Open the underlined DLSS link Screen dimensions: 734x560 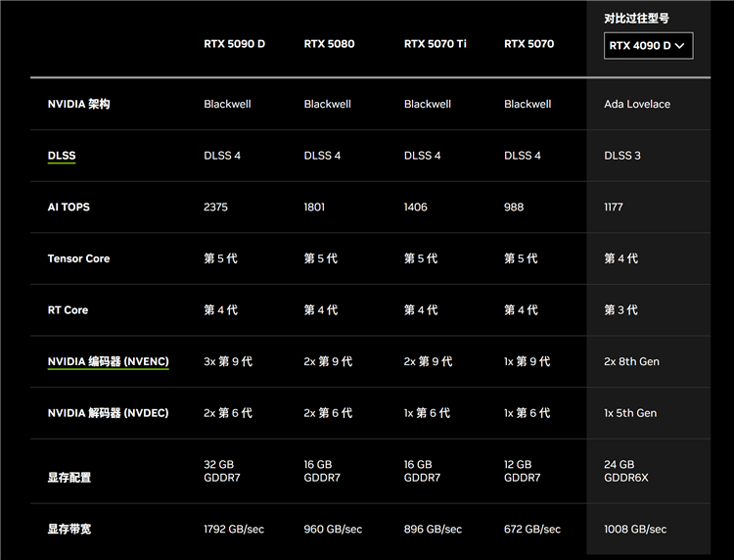[62, 156]
